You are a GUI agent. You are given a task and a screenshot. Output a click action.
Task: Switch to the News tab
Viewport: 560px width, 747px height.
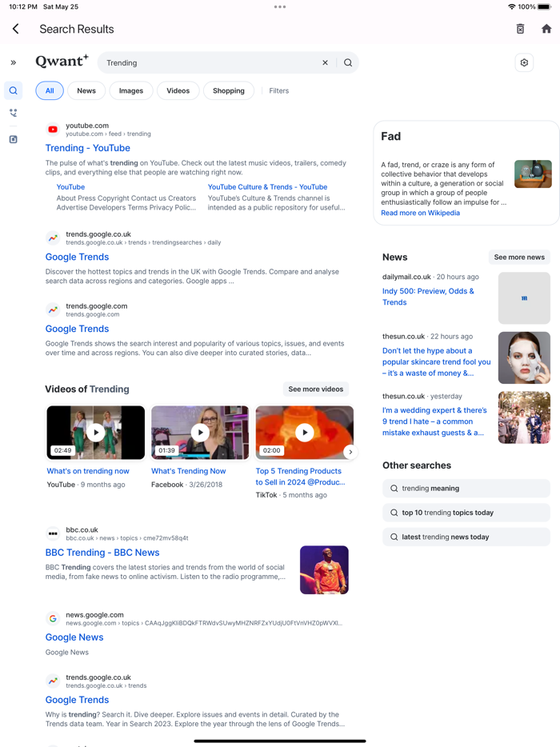point(86,90)
